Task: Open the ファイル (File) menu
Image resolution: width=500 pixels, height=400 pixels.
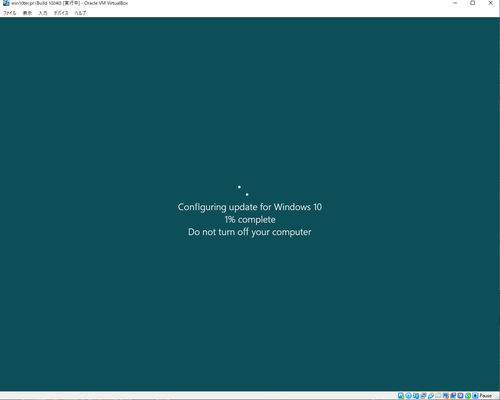Action: 9,13
